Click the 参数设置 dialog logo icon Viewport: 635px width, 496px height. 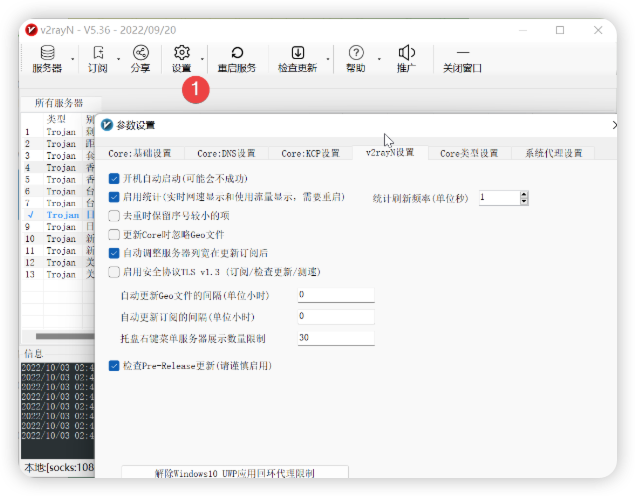(107, 125)
